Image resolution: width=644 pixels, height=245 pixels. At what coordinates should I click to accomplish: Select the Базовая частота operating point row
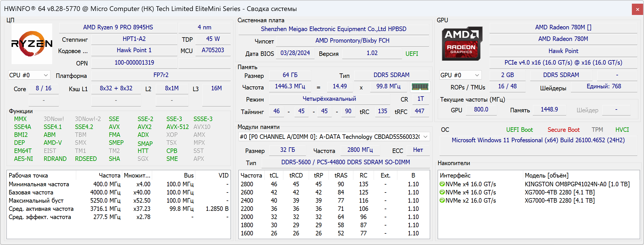(119, 192)
